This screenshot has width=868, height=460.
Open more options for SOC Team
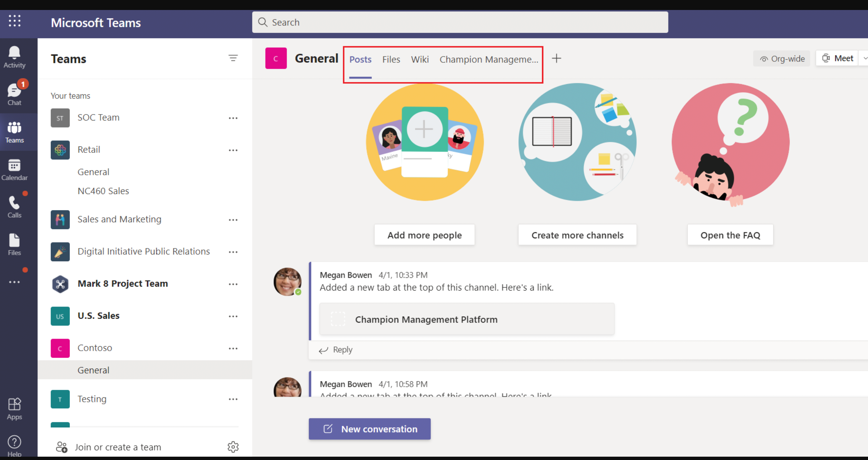point(233,118)
